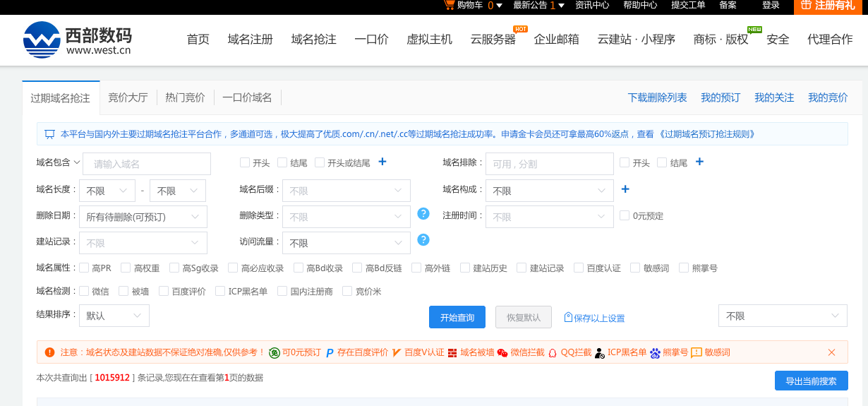Click the 微信拦截 WeChat icon
The image size is (868, 406).
(x=502, y=352)
